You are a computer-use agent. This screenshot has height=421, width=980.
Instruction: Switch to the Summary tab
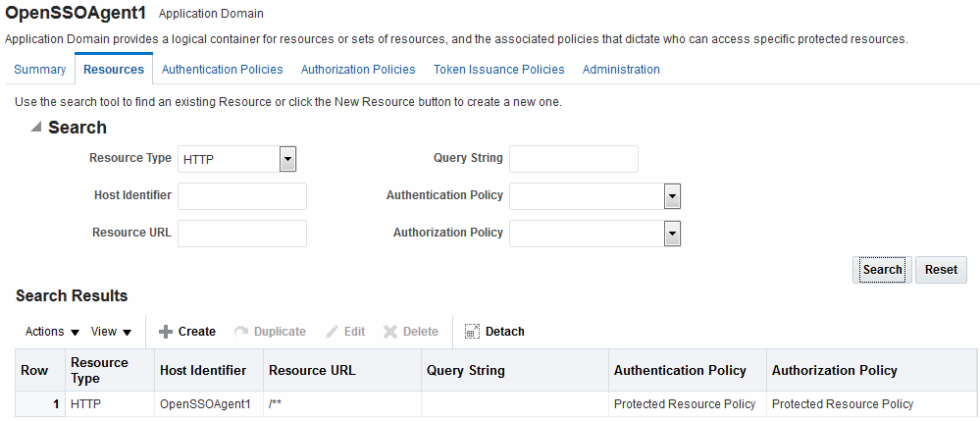39,70
